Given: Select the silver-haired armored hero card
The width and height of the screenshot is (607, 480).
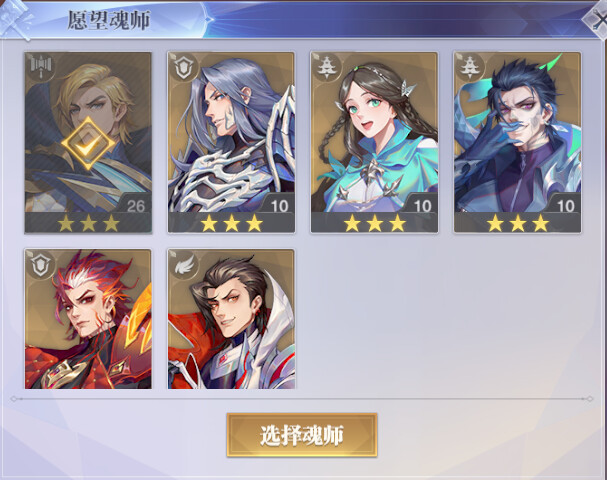Looking at the screenshot, I should click(231, 142).
